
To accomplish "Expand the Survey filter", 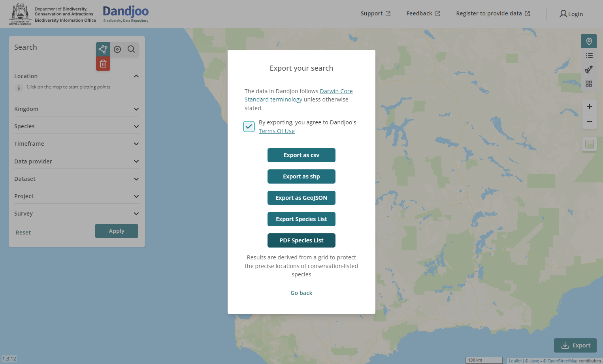I will tap(77, 214).
